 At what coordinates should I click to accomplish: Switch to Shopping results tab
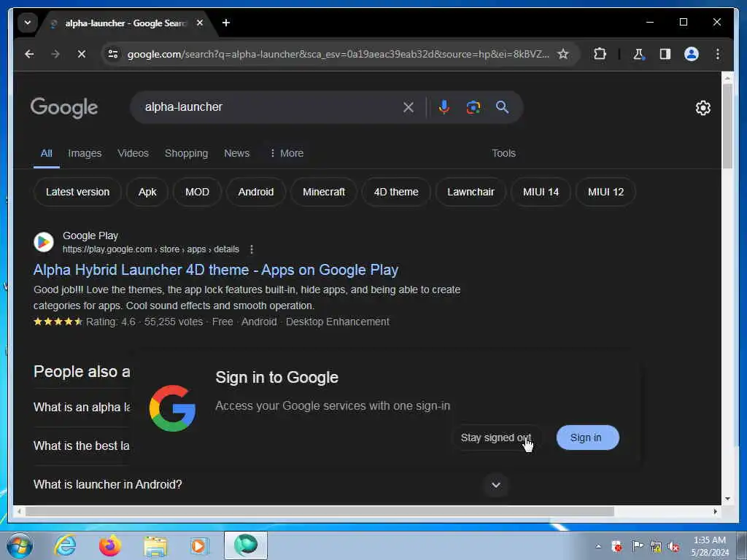pos(186,153)
